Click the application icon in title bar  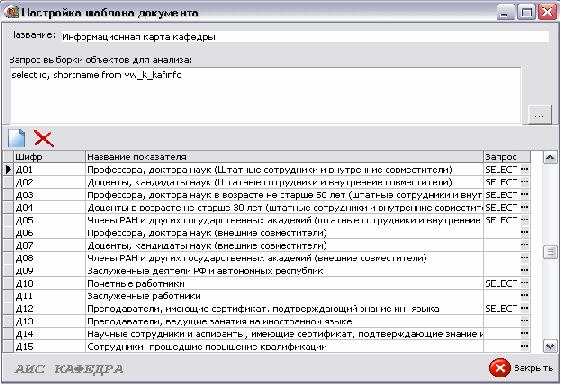11,12
